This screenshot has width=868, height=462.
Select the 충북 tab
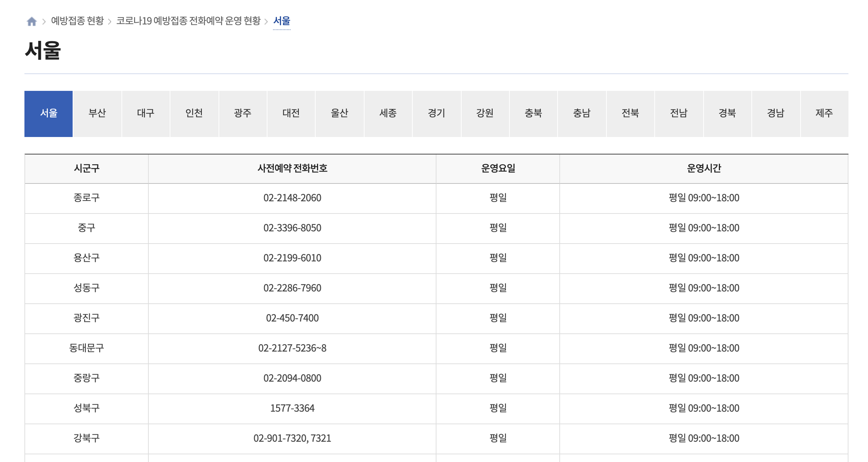coord(533,114)
